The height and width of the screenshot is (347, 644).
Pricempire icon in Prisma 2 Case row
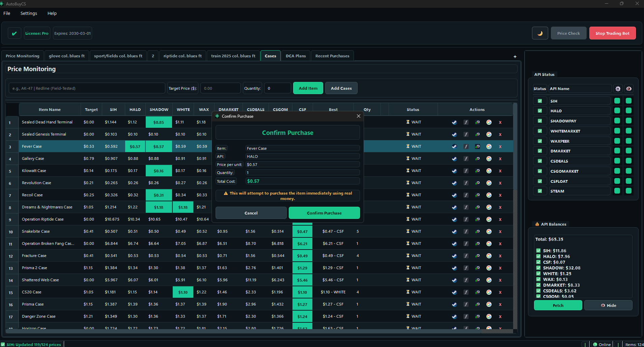click(477, 268)
